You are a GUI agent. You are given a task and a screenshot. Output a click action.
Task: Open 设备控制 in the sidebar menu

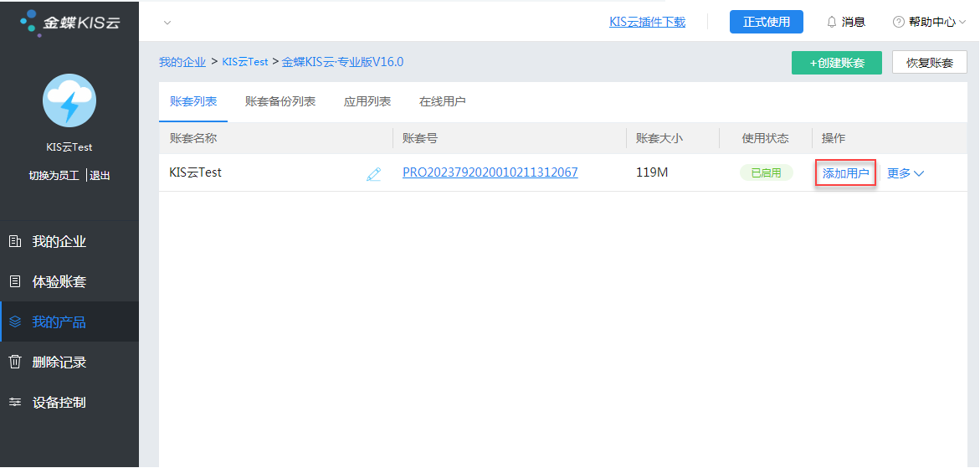pos(69,403)
